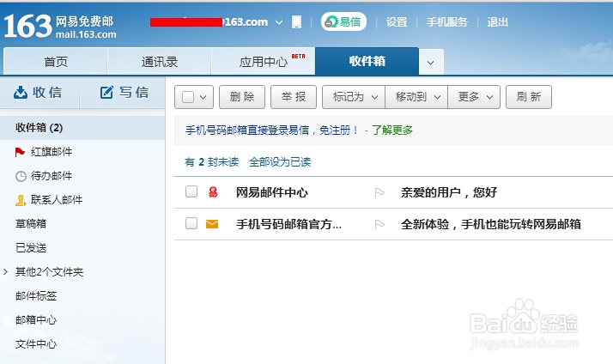Switch to the 应用中心 tab
The height and width of the screenshot is (364, 613).
coord(263,62)
